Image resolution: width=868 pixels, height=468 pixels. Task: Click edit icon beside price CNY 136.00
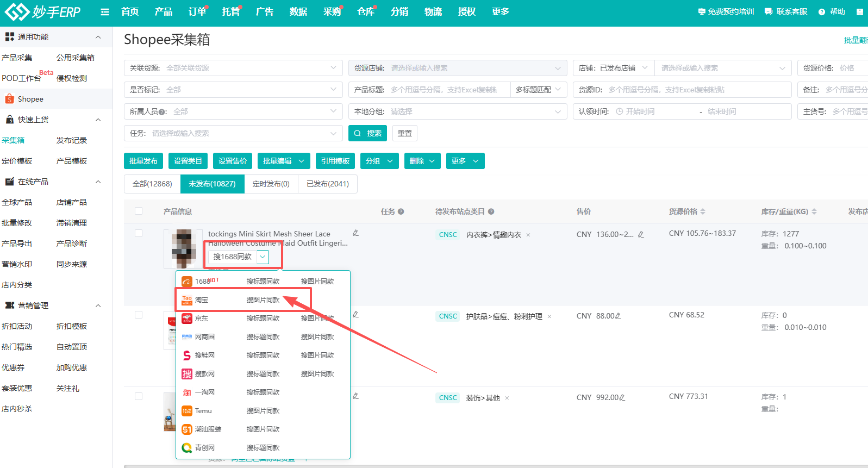(x=641, y=235)
